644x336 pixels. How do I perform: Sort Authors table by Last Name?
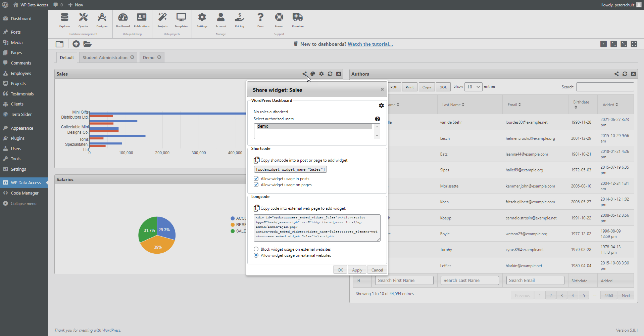(x=453, y=105)
